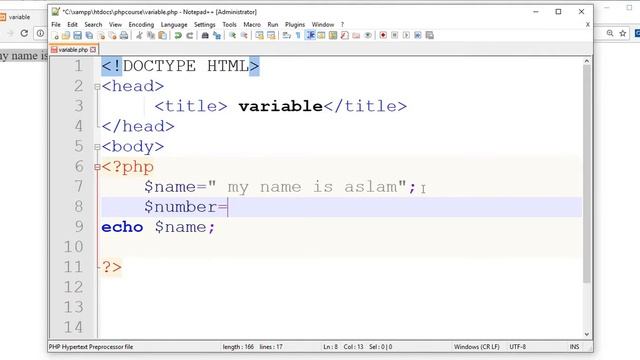Toggle Word Wrap in the toolbar
This screenshot has width=640, height=360.
287,36
